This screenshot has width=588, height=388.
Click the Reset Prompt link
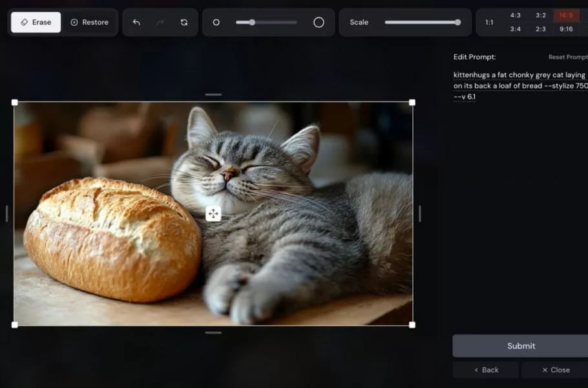coord(567,58)
